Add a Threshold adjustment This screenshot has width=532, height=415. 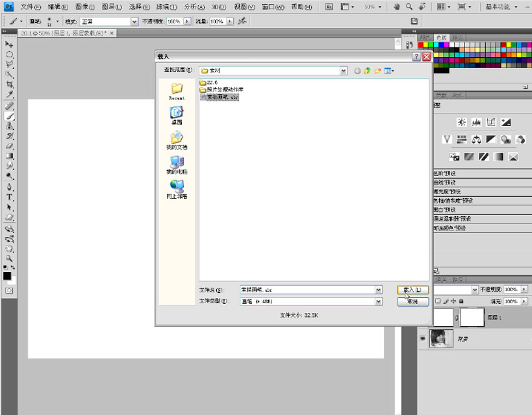(x=483, y=157)
